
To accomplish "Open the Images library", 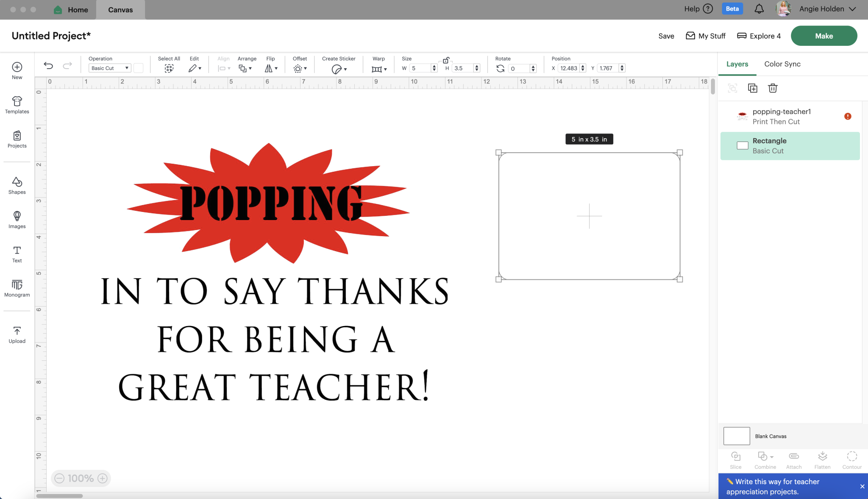I will pos(17,220).
